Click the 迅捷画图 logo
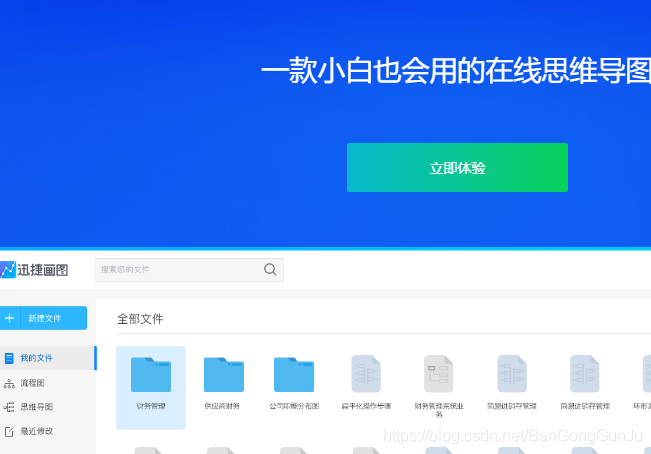 (34, 270)
